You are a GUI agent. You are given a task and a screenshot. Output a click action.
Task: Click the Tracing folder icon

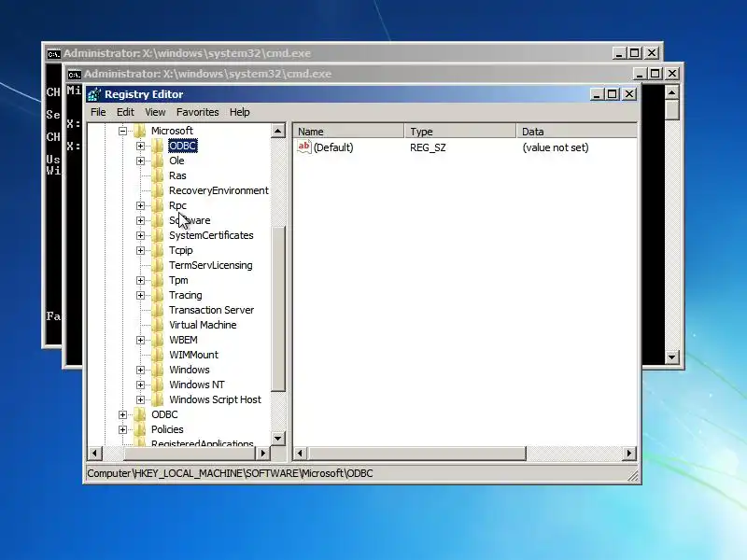coord(158,295)
